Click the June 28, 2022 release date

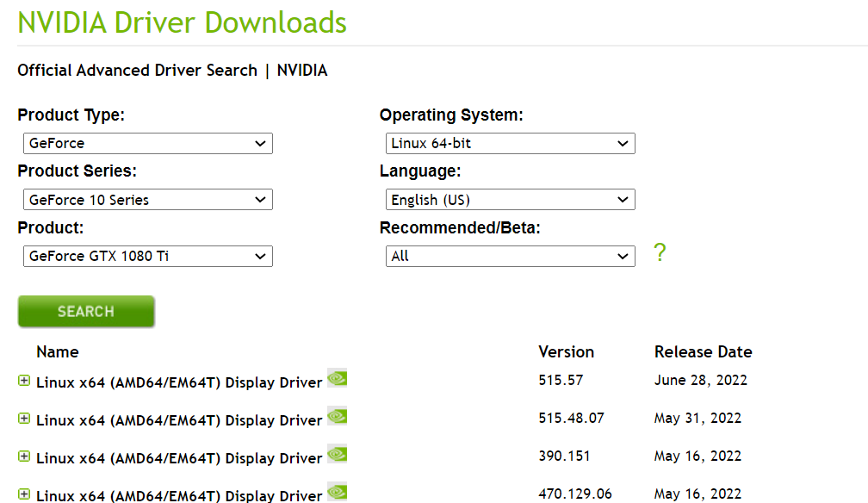point(701,380)
